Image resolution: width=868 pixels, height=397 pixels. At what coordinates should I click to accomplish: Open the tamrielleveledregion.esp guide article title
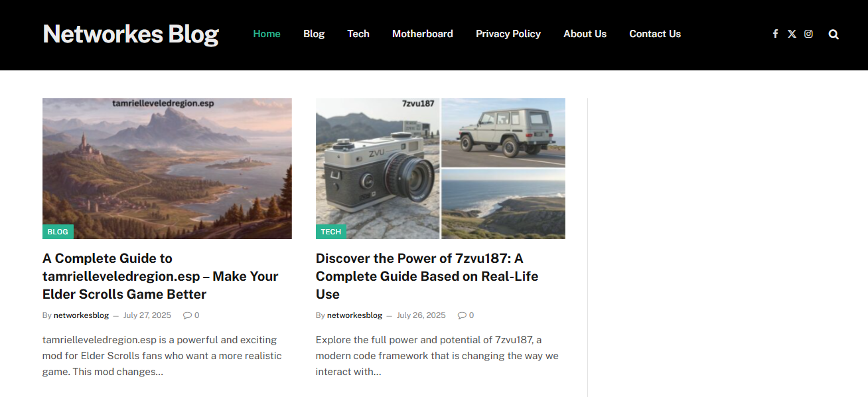coord(161,276)
